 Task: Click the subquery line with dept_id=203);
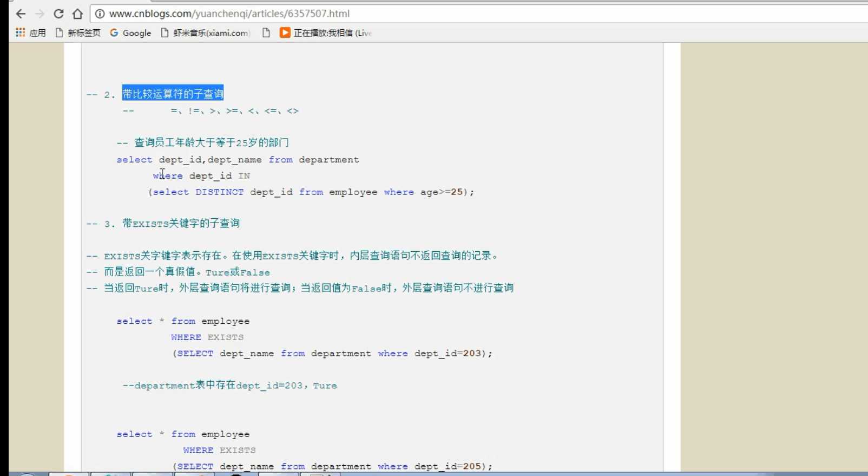332,354
